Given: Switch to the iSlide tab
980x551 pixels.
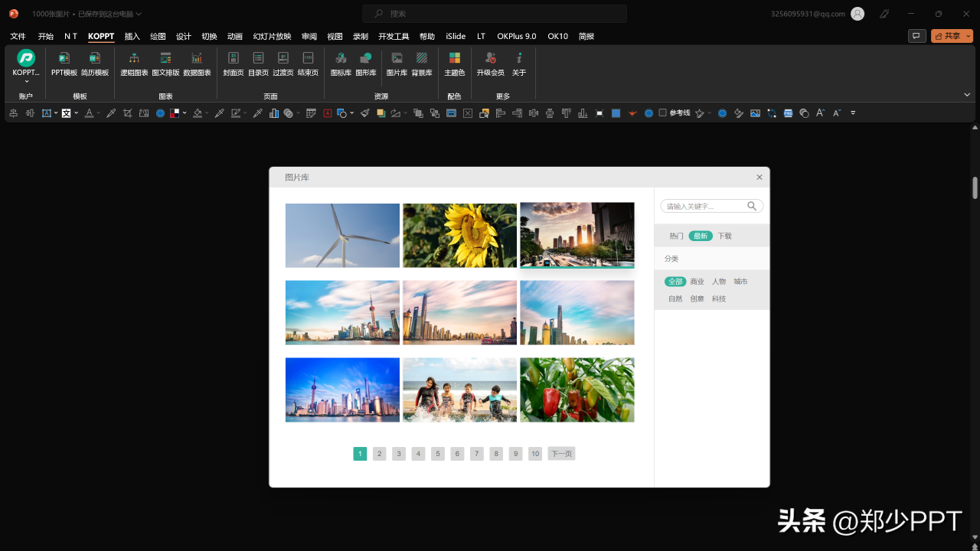Looking at the screenshot, I should click(x=456, y=36).
